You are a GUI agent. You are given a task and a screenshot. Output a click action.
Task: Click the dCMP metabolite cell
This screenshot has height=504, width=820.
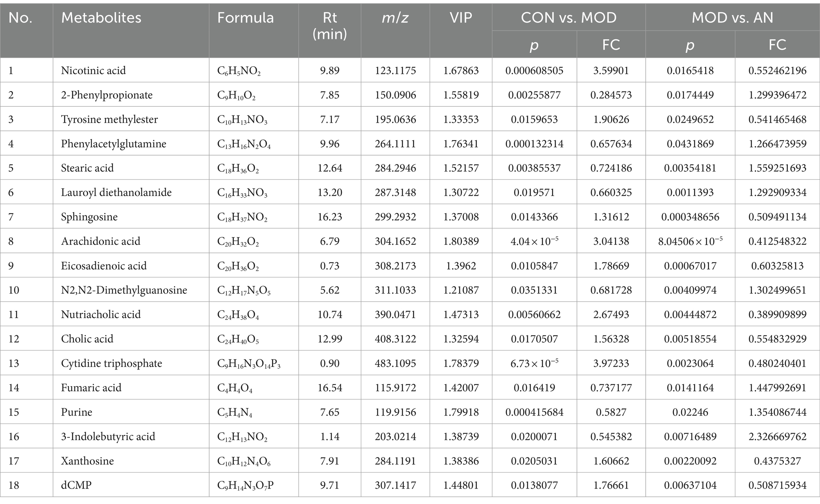pos(76,485)
